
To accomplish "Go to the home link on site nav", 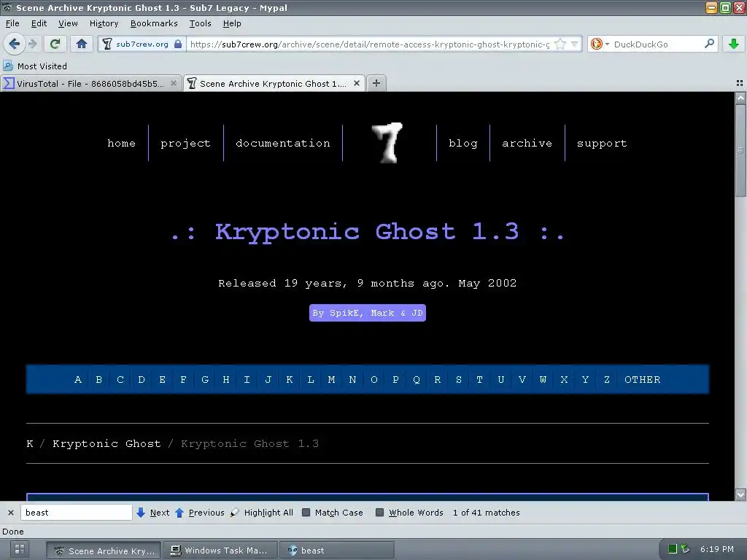I will [122, 144].
